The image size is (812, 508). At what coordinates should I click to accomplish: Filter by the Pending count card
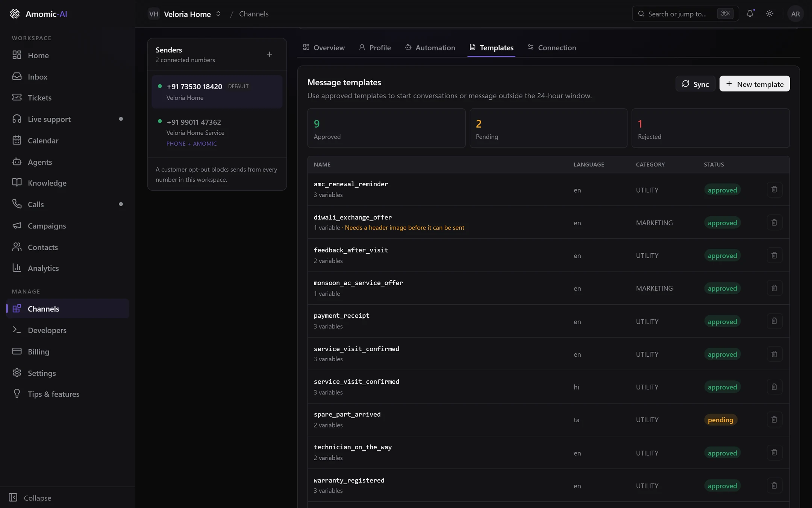point(548,128)
